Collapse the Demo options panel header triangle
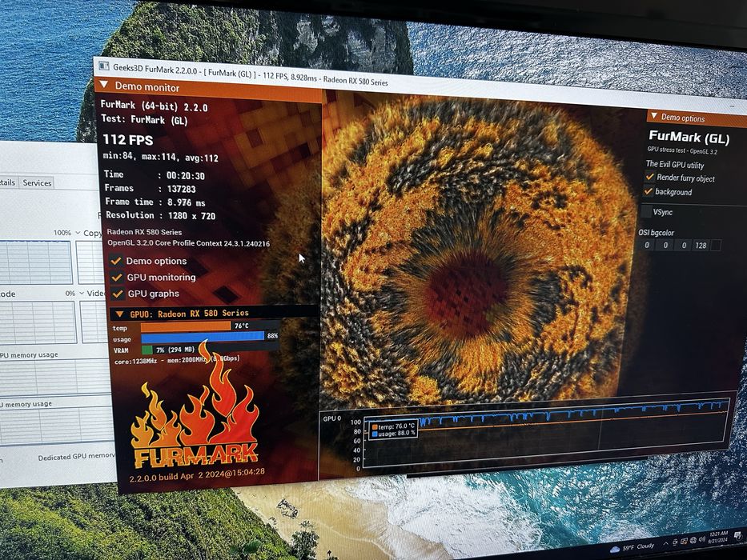The image size is (747, 560). tap(654, 116)
